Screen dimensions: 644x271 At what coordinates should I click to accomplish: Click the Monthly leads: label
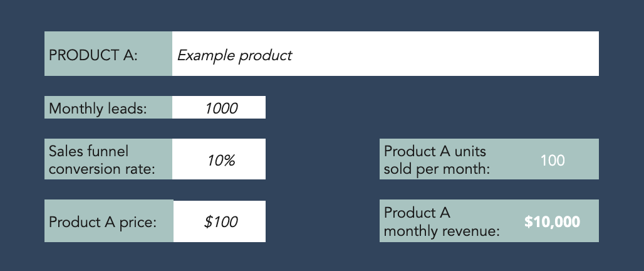point(98,109)
